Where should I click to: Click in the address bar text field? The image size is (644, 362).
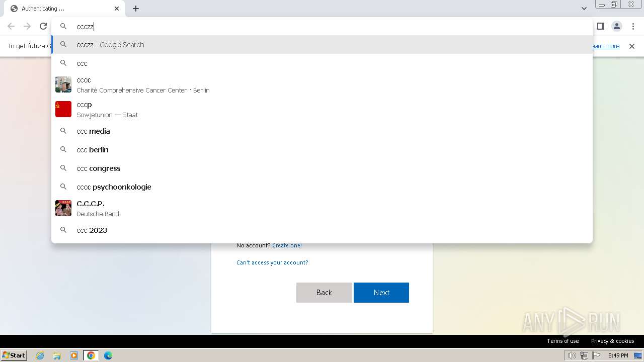coord(322,26)
